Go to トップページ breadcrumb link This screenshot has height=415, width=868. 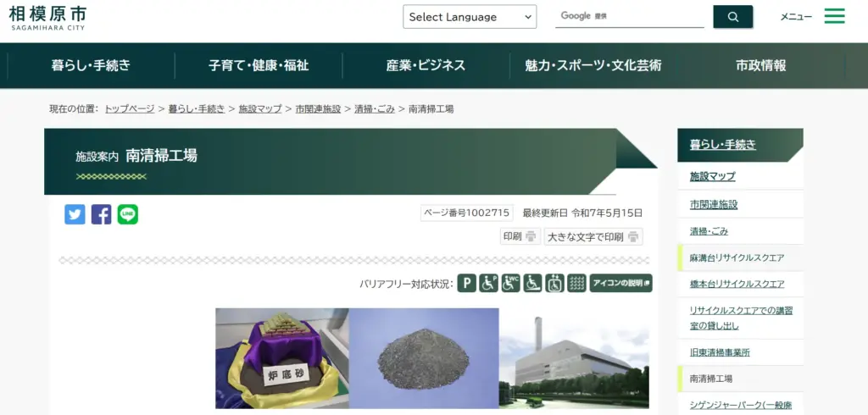pyautogui.click(x=130, y=109)
